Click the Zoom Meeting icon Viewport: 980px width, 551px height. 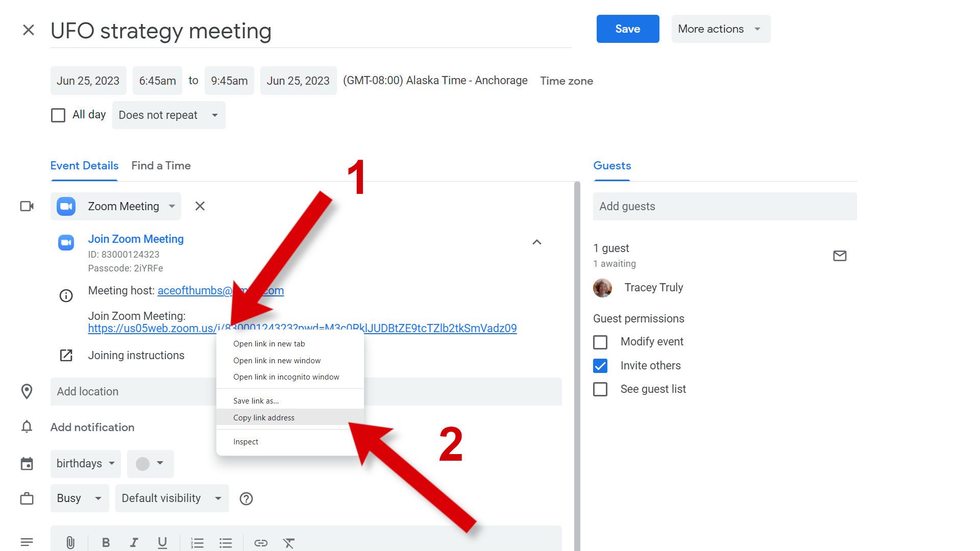click(x=66, y=206)
